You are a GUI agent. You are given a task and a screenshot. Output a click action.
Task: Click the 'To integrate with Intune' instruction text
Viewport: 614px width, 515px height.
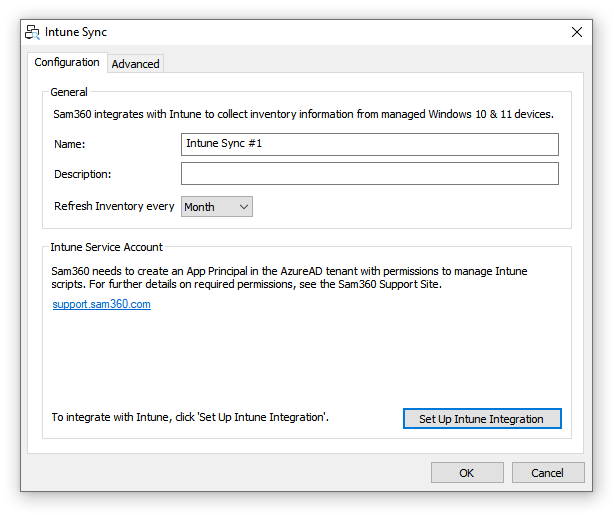[x=190, y=417]
